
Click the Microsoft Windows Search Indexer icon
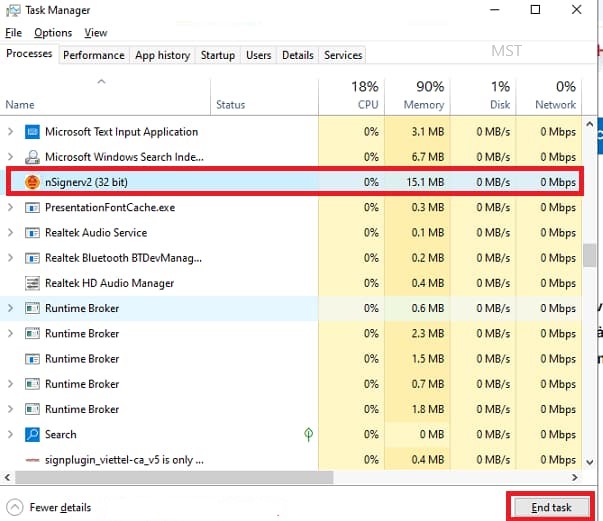[x=32, y=157]
